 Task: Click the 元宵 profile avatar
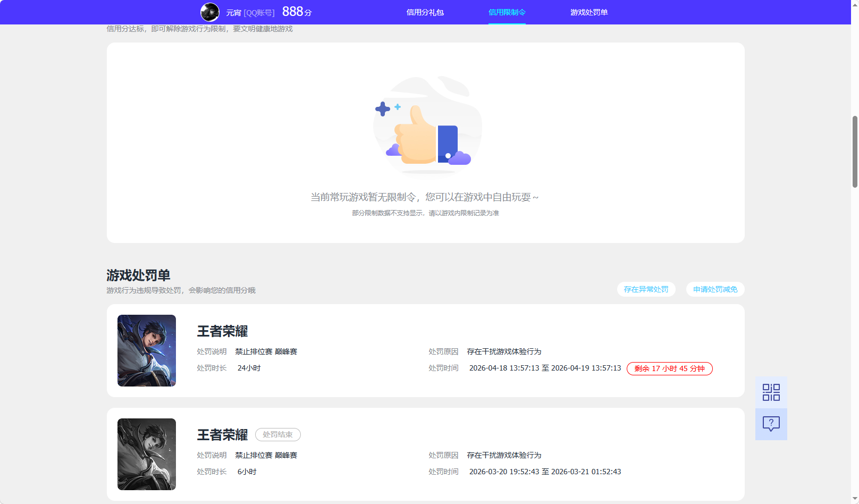click(210, 12)
